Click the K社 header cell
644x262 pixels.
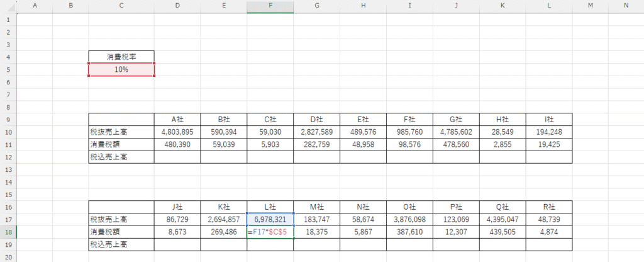(x=223, y=207)
